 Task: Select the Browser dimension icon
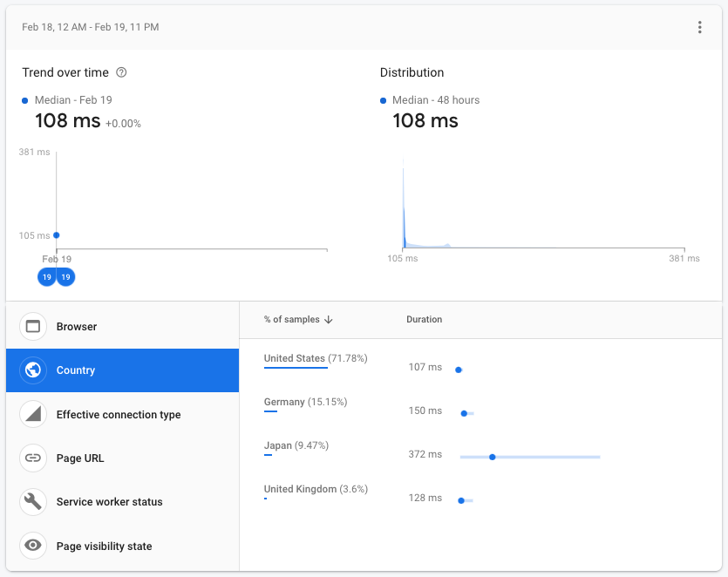[x=32, y=326]
